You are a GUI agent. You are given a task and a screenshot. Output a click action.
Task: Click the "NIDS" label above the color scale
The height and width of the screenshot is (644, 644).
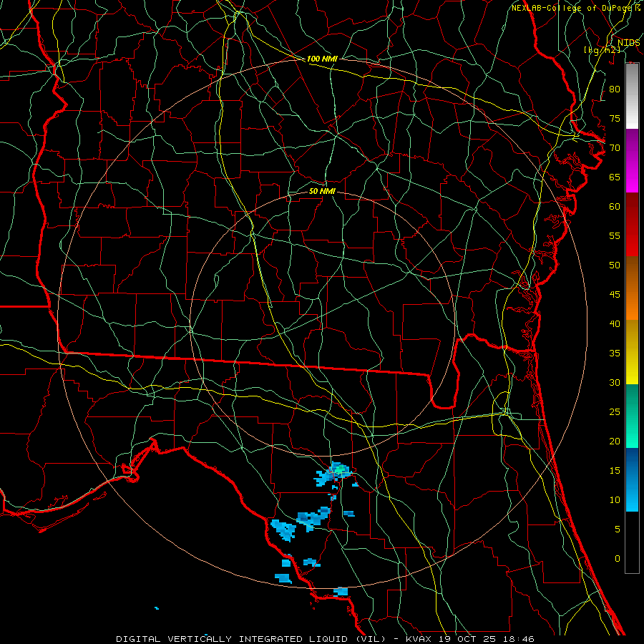[x=628, y=42]
